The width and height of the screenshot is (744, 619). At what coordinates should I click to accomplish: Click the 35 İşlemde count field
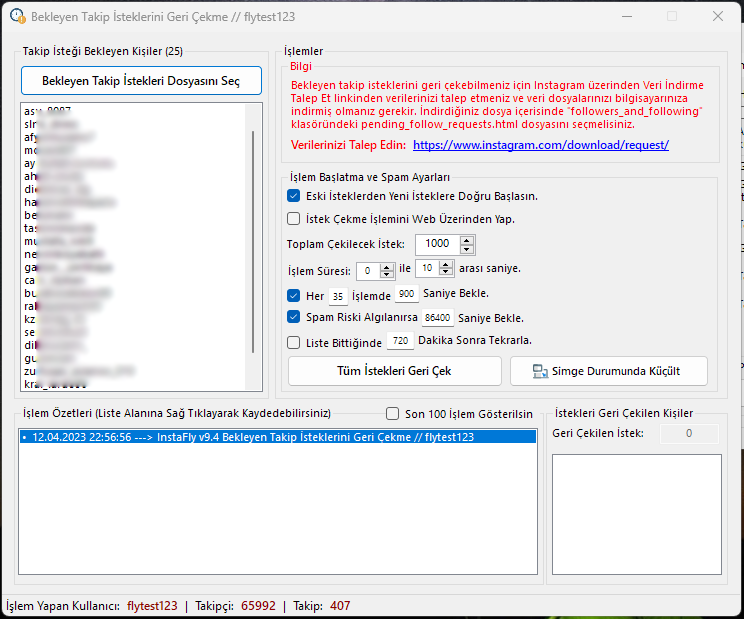click(x=338, y=296)
